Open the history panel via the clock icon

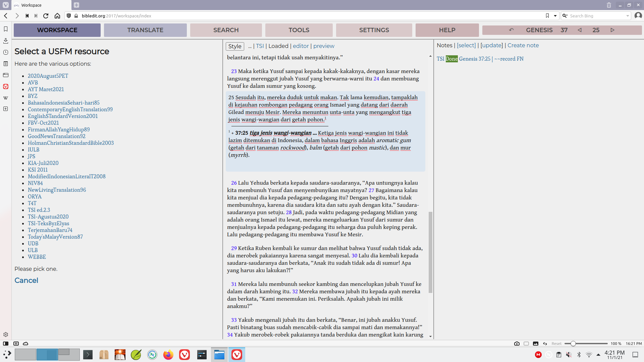tap(5, 52)
